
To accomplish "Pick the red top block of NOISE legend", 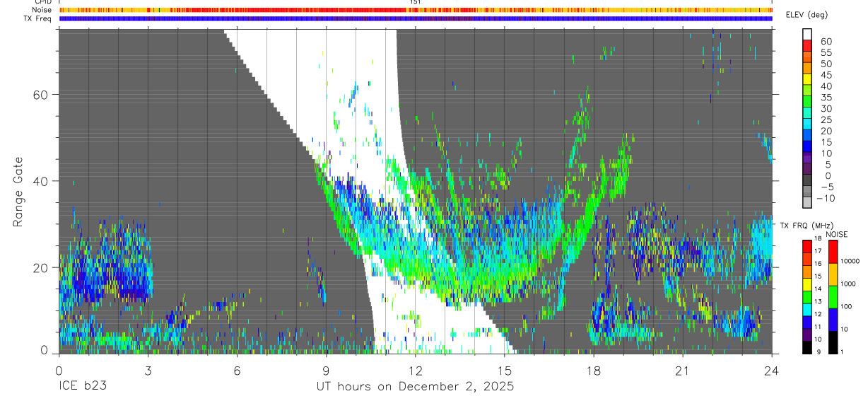I will point(833,252).
